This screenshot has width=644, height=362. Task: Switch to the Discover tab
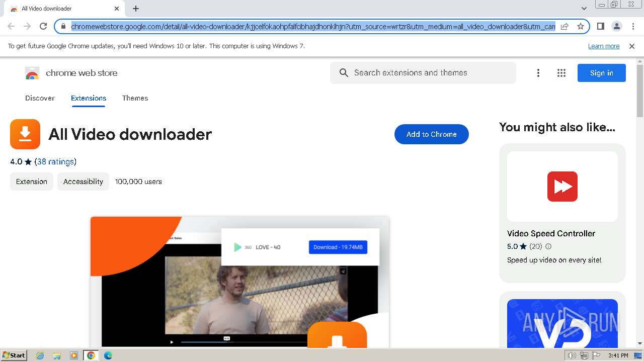point(40,98)
